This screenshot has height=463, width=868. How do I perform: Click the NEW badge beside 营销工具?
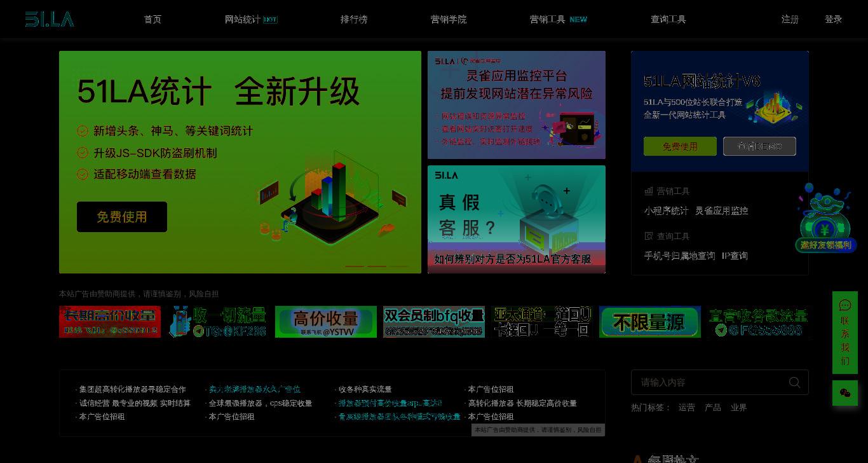(578, 20)
